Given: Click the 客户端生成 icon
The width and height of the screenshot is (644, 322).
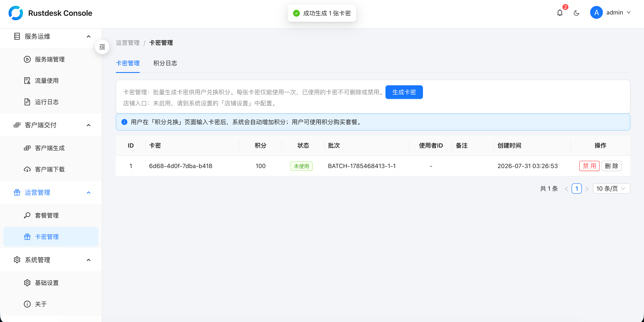Looking at the screenshot, I should [27, 148].
